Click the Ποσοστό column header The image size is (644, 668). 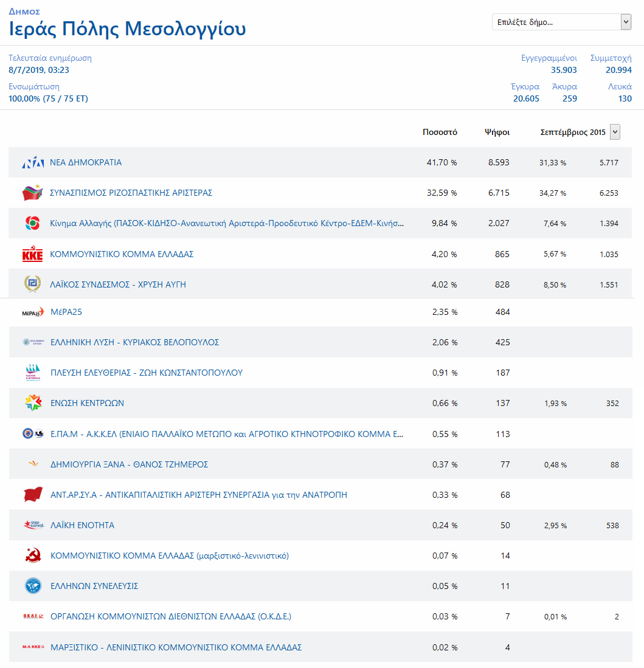440,132
